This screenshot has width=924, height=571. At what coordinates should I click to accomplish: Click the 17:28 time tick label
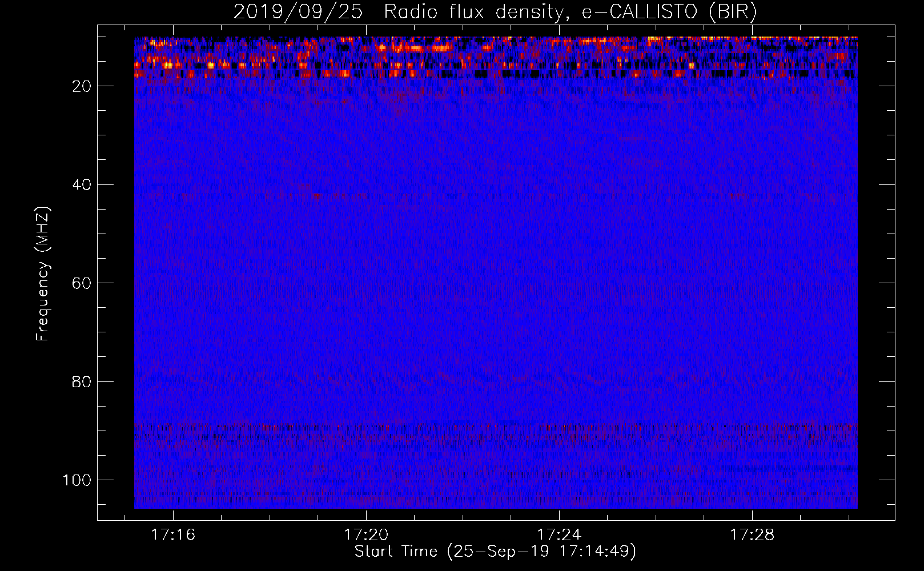pos(753,534)
